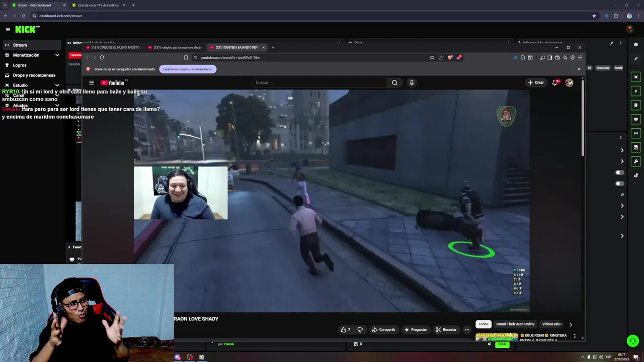This screenshot has width=644, height=362.
Task: Select the focus-frame icon in Kick's right rail
Action: tap(636, 77)
